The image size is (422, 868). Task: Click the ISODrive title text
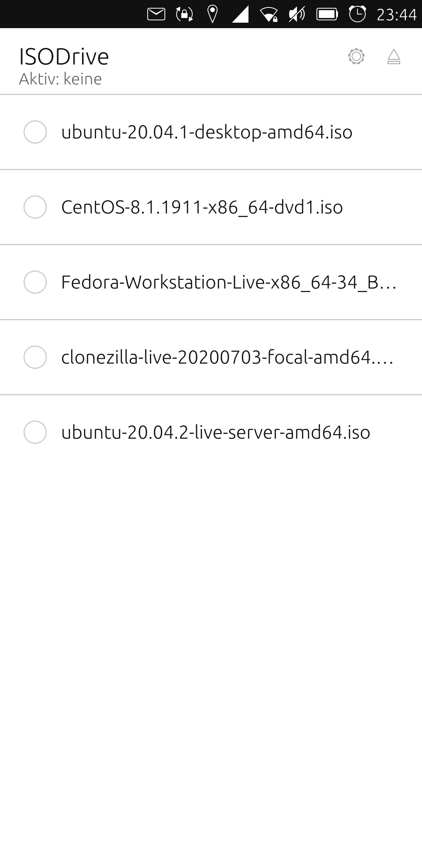click(x=64, y=57)
